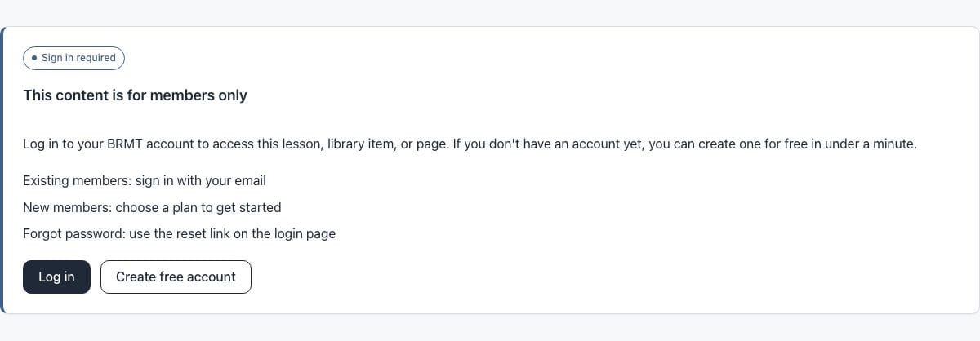The height and width of the screenshot is (341, 980).
Task: Click the Log in button
Action: coord(56,277)
